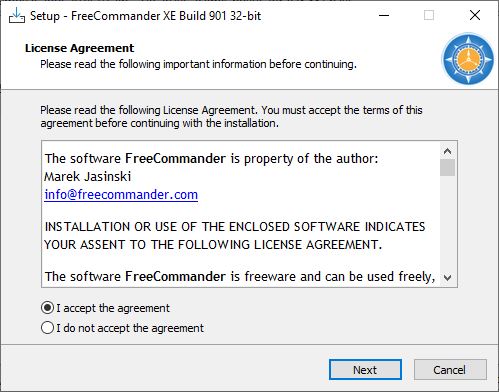499x392 pixels.
Task: Click the setup installer icon in title bar
Action: 16,16
